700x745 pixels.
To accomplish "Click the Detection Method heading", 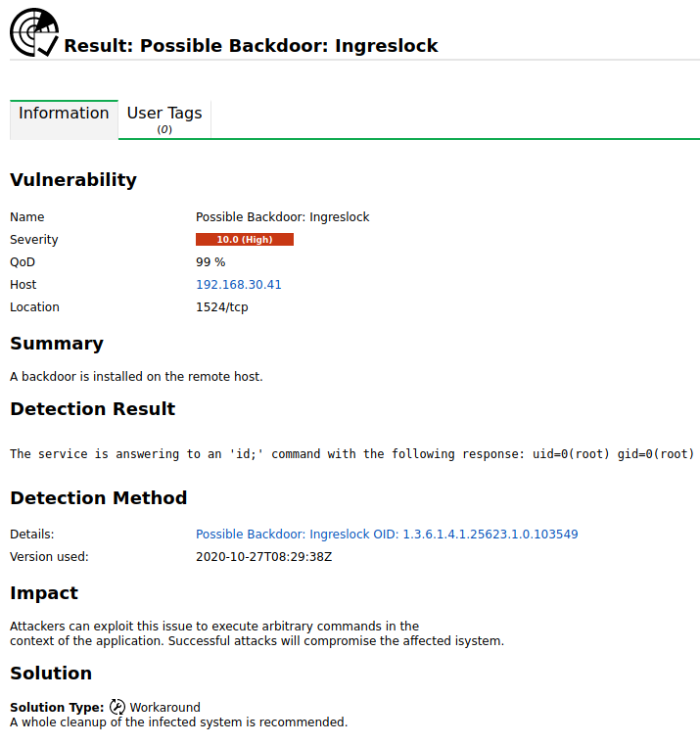I will (x=99, y=498).
